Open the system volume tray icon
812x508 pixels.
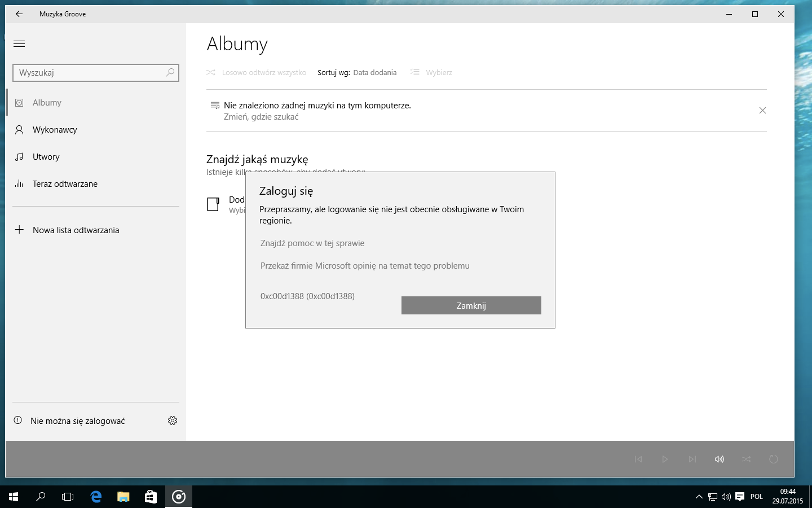click(726, 497)
